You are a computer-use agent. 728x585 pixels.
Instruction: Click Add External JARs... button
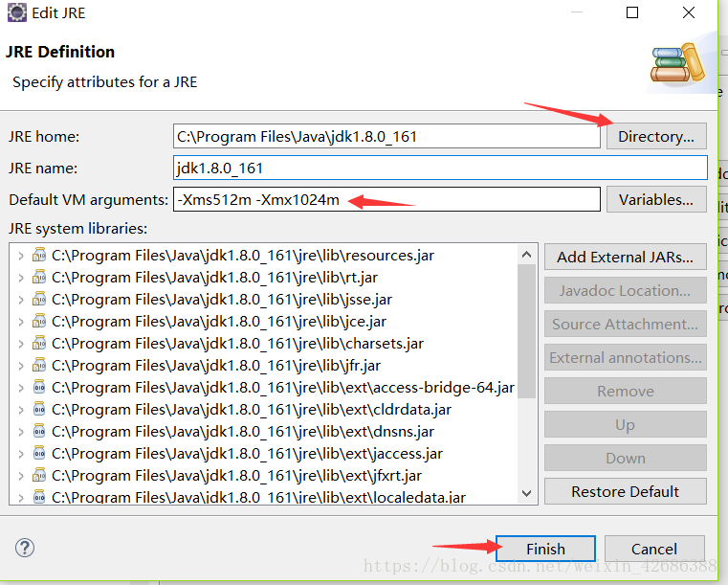tap(626, 257)
